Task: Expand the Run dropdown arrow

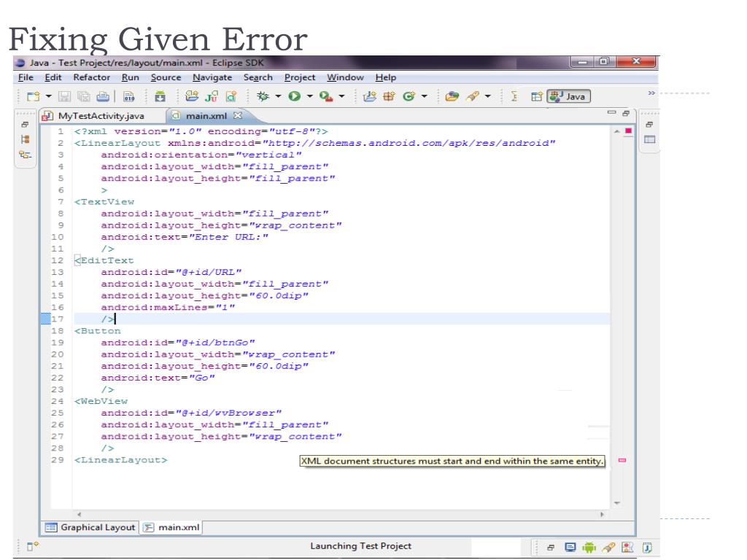Action: point(309,96)
